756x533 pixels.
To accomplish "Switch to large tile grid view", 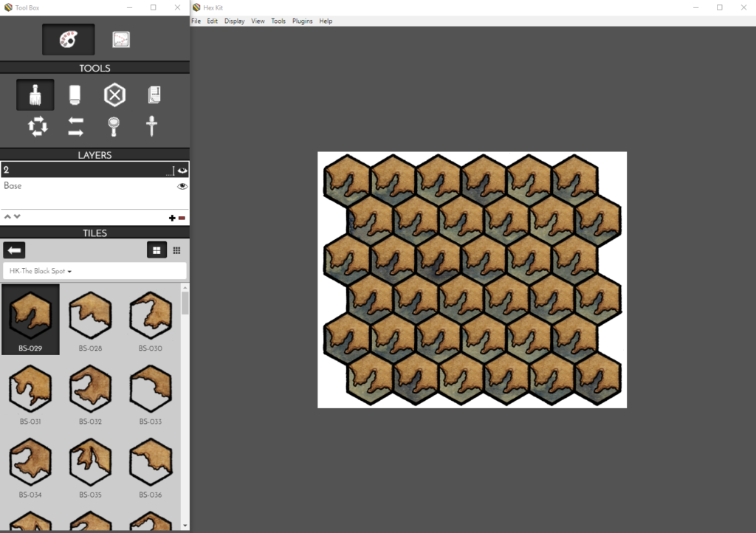I will [157, 250].
